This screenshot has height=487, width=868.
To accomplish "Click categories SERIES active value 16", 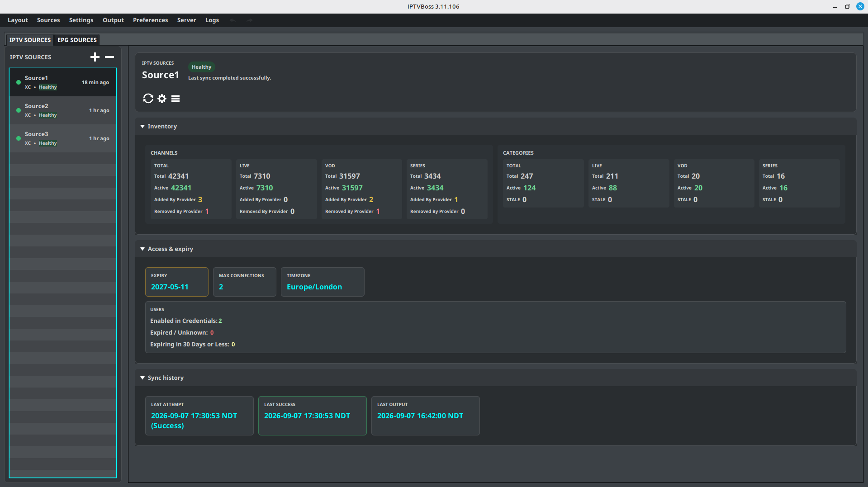I will coord(783,188).
